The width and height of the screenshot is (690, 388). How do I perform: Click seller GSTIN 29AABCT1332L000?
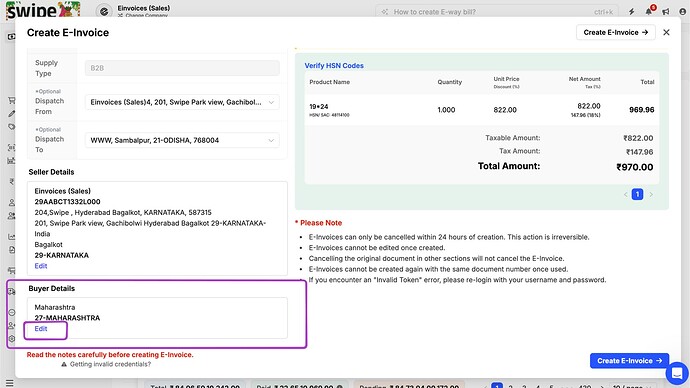click(x=67, y=201)
